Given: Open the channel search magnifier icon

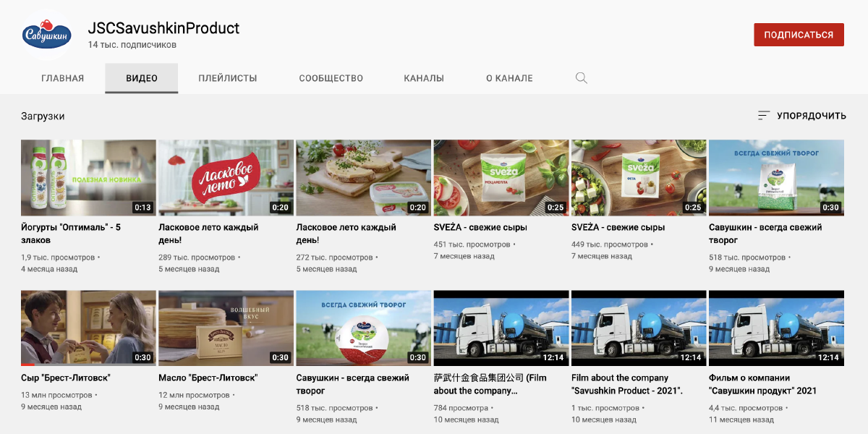Looking at the screenshot, I should 581,78.
